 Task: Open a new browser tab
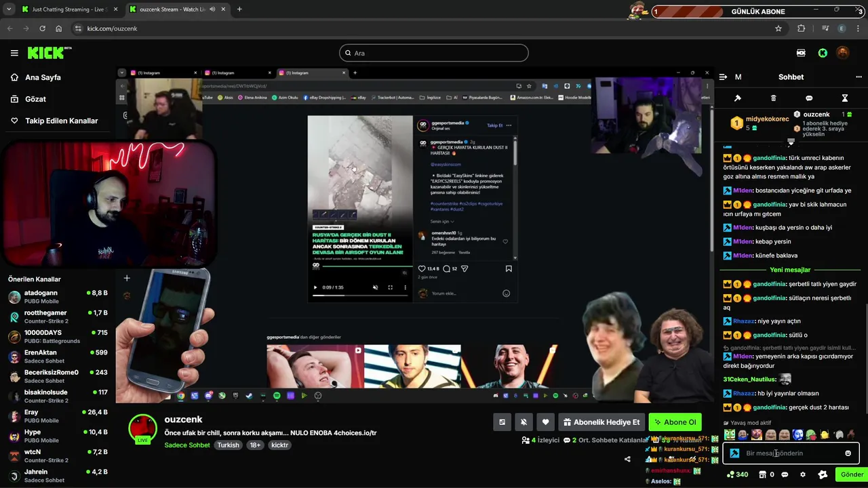click(x=239, y=9)
